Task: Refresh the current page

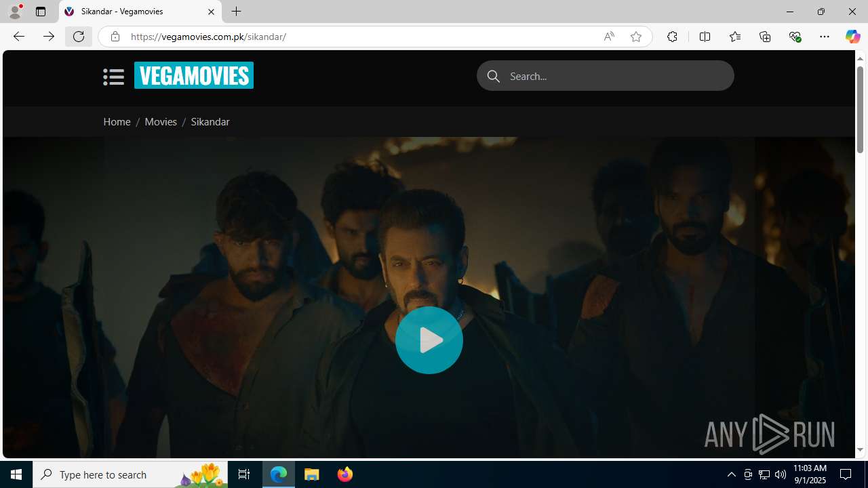Action: coord(79,37)
